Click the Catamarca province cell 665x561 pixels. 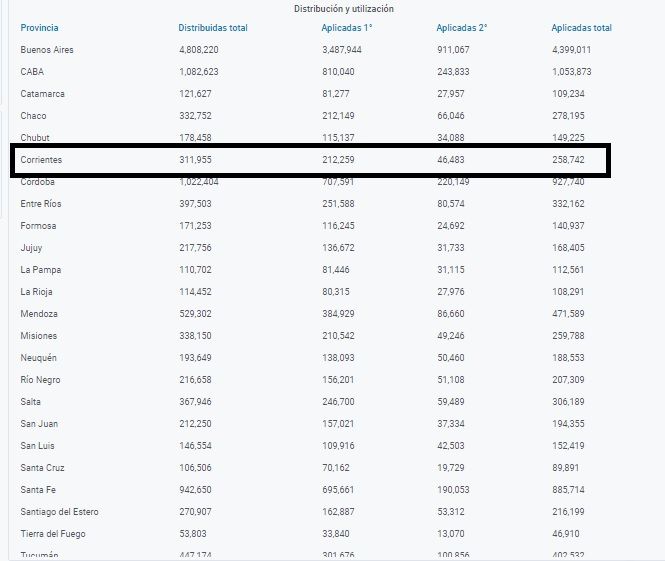coord(42,94)
